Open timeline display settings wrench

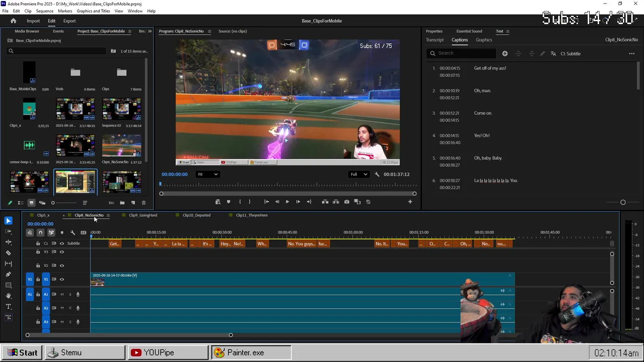(x=72, y=232)
